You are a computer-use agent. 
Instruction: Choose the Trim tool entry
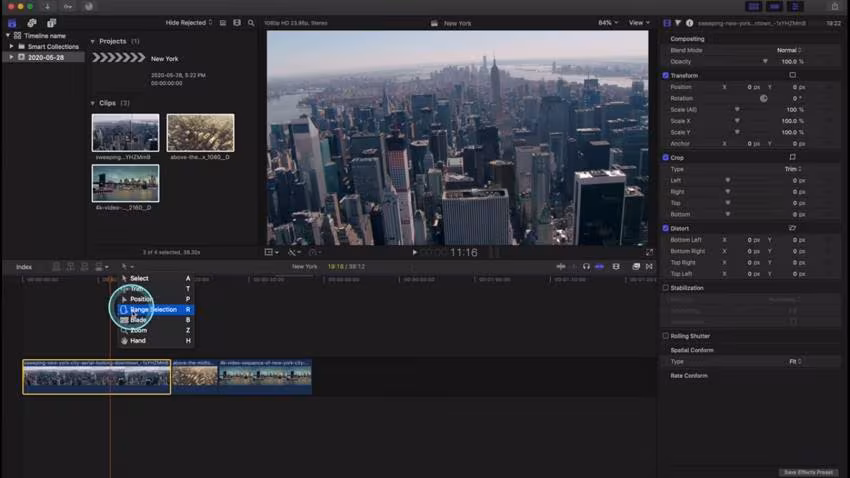pyautogui.click(x=156, y=288)
